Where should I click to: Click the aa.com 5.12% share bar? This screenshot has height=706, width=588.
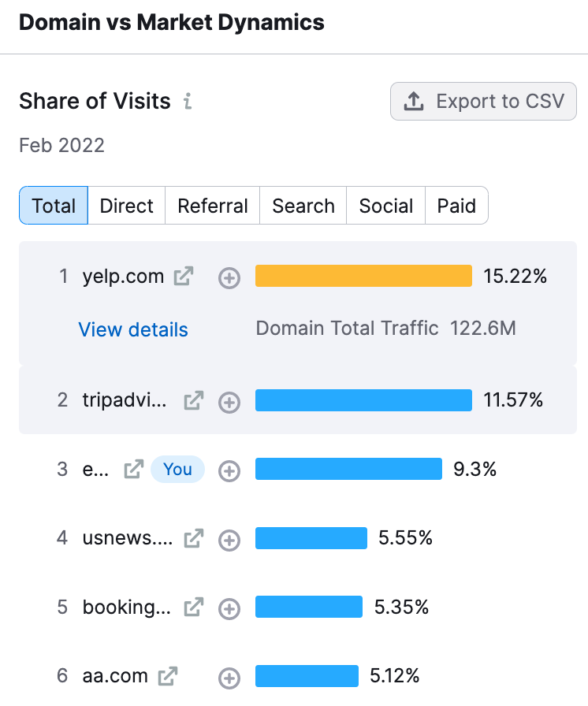click(x=307, y=676)
